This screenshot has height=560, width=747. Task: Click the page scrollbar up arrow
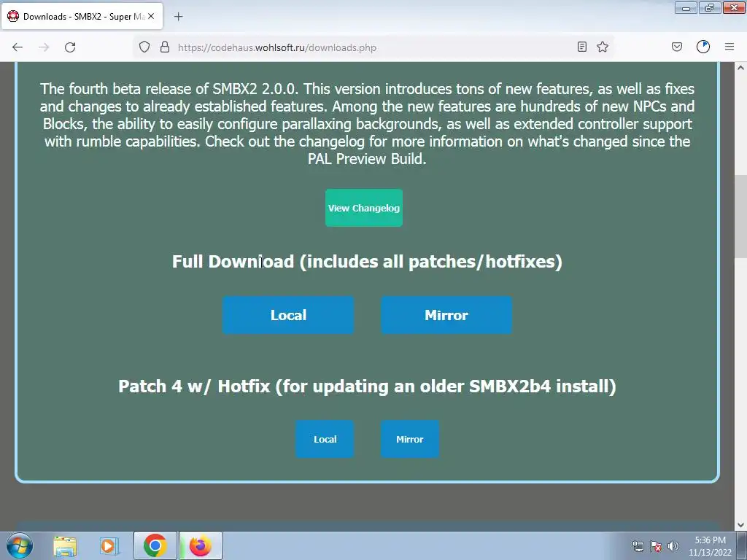740,68
